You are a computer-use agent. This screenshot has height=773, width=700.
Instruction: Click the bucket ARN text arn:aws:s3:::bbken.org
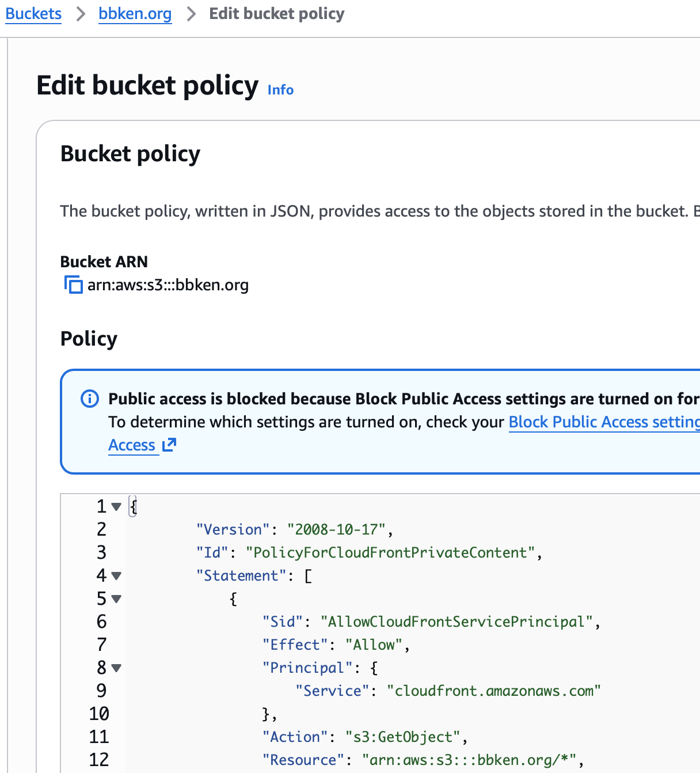click(168, 285)
